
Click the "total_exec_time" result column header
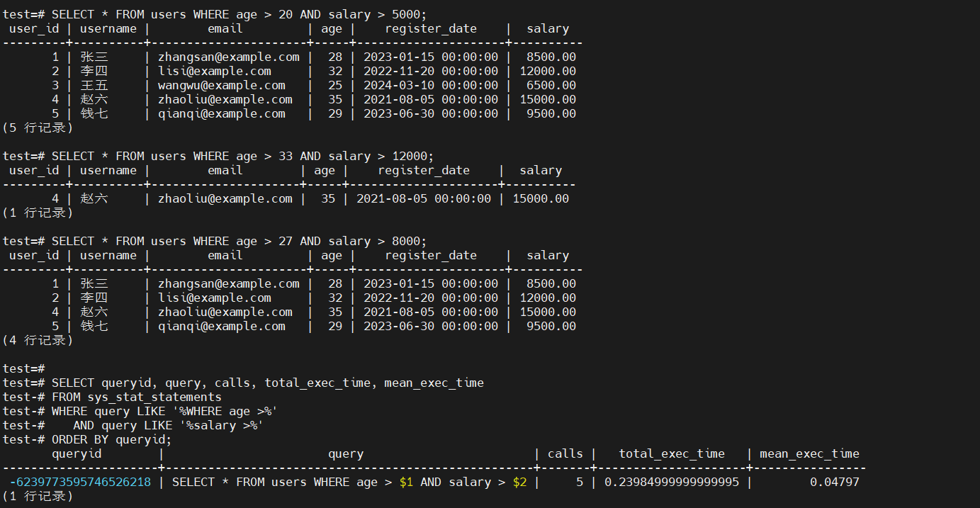pyautogui.click(x=671, y=453)
